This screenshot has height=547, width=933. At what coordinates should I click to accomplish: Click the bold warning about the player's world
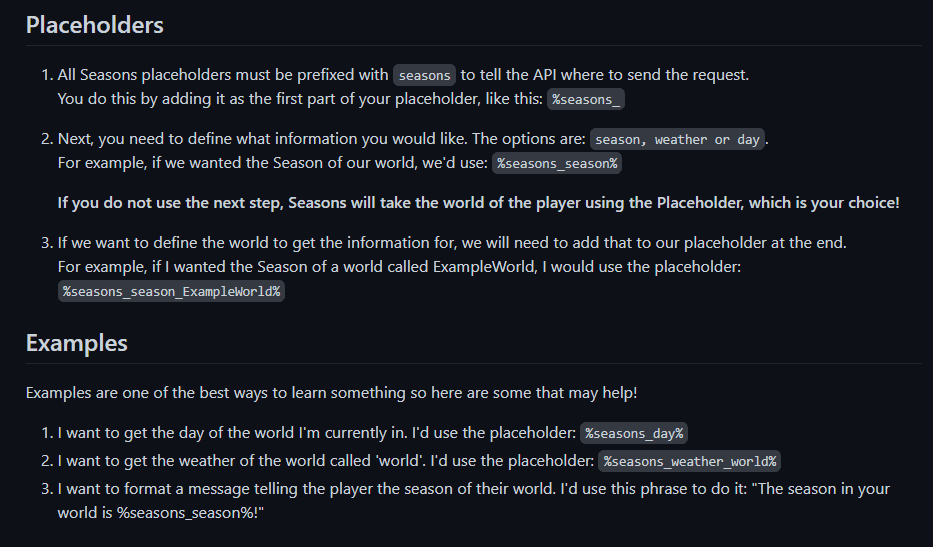coord(478,203)
